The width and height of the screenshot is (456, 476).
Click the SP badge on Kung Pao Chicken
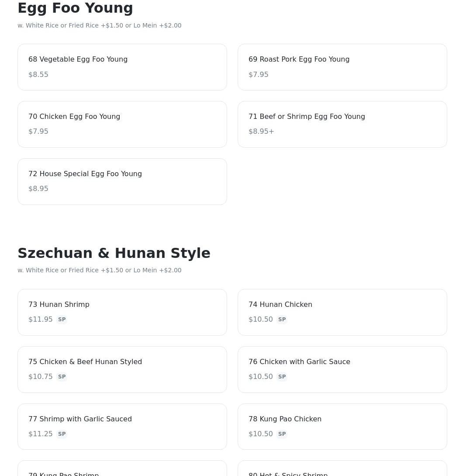[282, 434]
